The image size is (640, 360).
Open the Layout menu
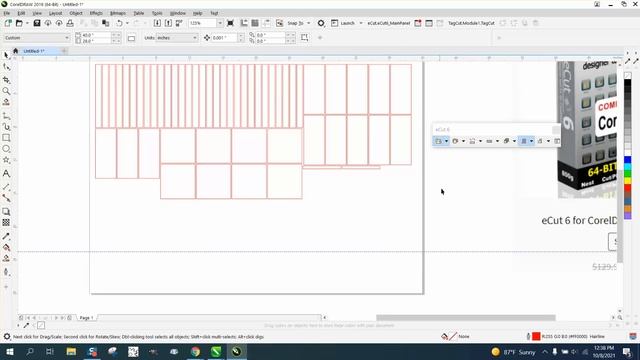[56, 13]
